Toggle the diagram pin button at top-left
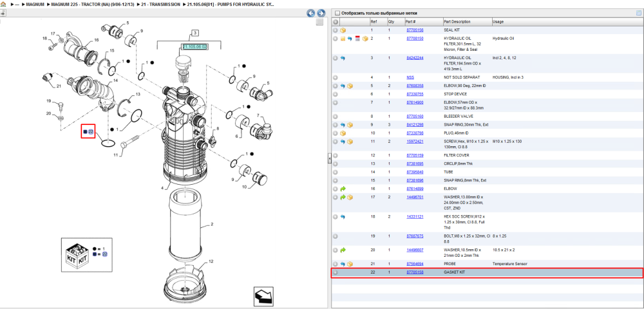Image resolution: width=644 pixels, height=309 pixels. click(3, 13)
